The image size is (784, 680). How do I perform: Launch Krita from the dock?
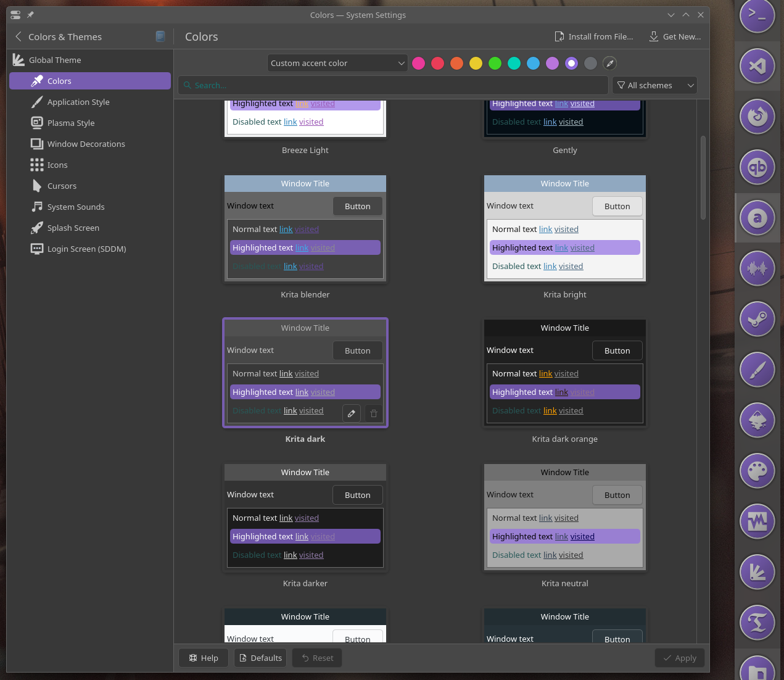(757, 370)
